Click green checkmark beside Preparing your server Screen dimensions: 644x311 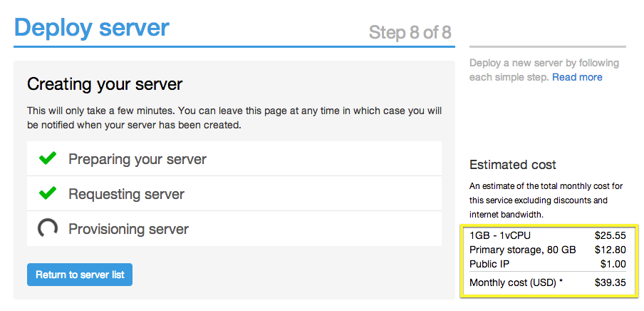pyautogui.click(x=48, y=158)
